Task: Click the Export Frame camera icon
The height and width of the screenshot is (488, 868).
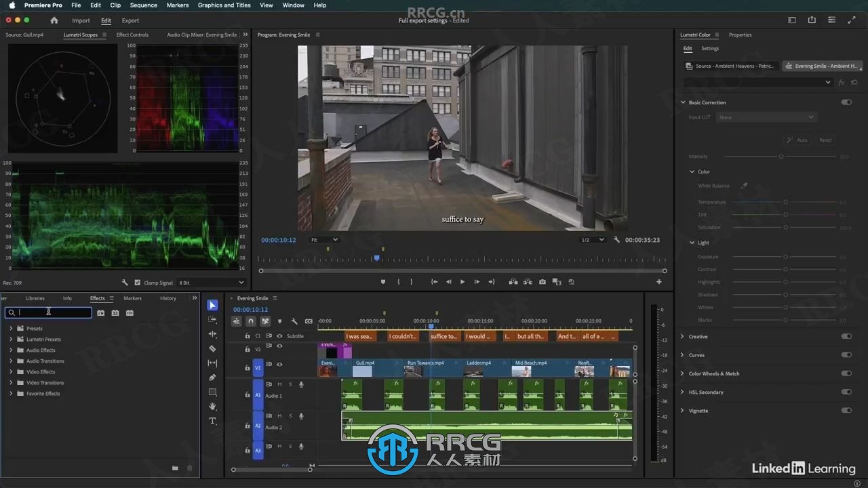Action: (542, 282)
